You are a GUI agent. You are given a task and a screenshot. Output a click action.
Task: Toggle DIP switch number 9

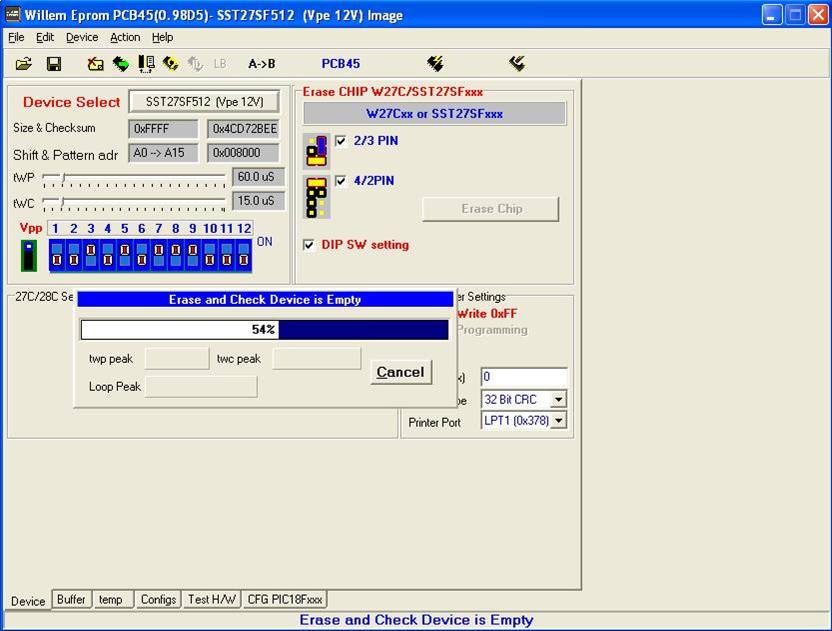(x=193, y=255)
